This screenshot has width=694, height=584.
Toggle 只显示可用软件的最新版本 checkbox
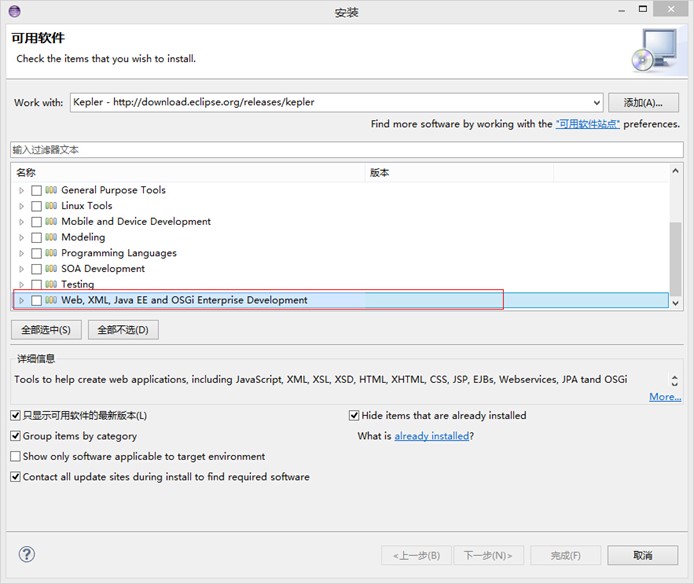[x=15, y=415]
